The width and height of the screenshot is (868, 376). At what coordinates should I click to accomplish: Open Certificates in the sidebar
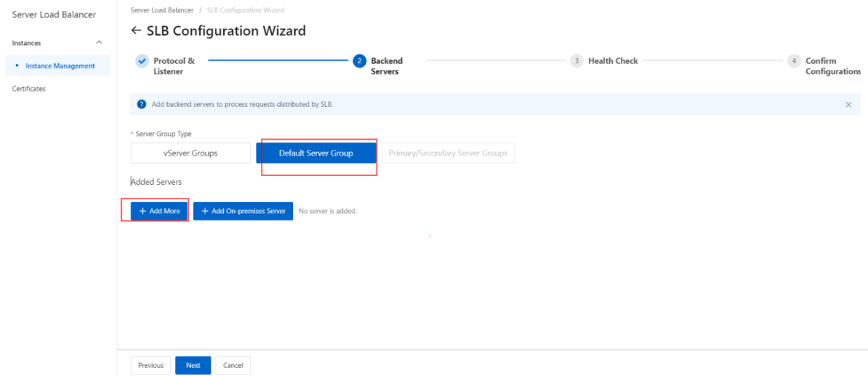pos(29,89)
